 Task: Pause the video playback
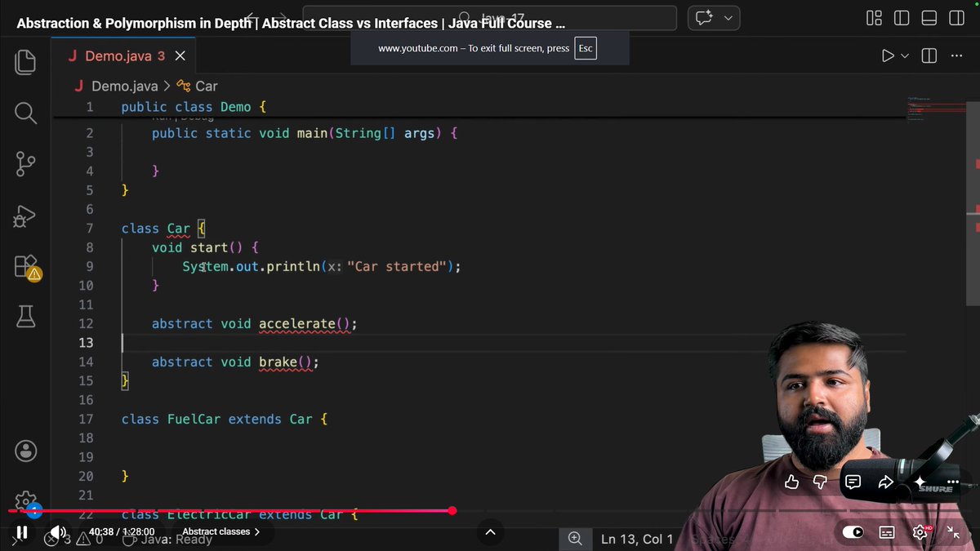tap(22, 532)
